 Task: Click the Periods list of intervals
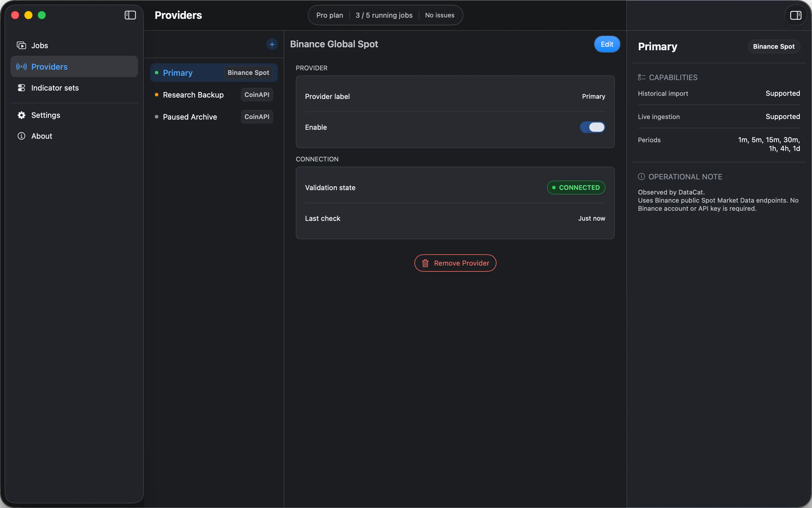769,144
